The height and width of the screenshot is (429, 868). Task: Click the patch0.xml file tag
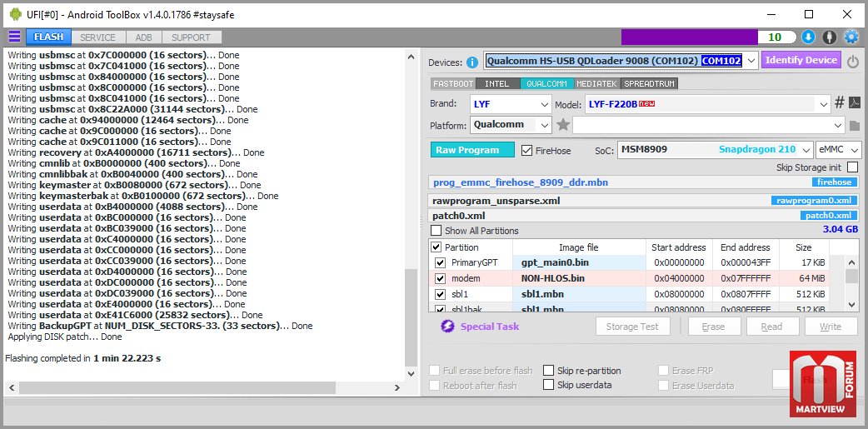829,215
